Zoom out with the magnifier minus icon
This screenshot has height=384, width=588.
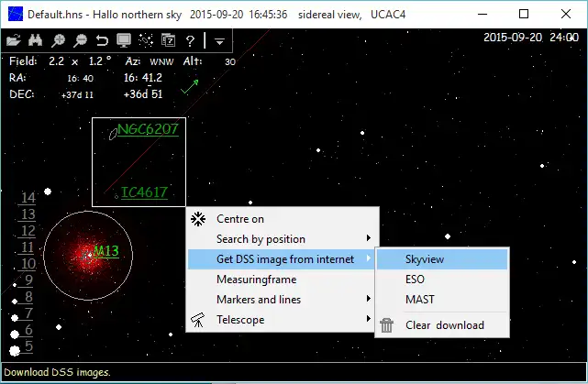(x=80, y=40)
